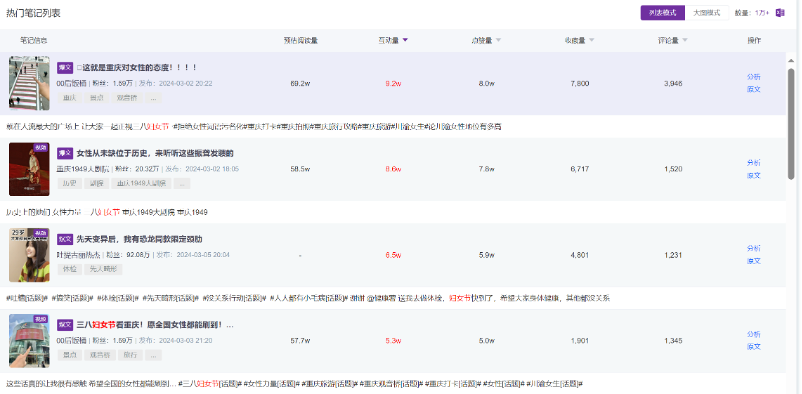Click 热门笔记列表 heading
Viewport: 802px width, 394px height.
33,13
